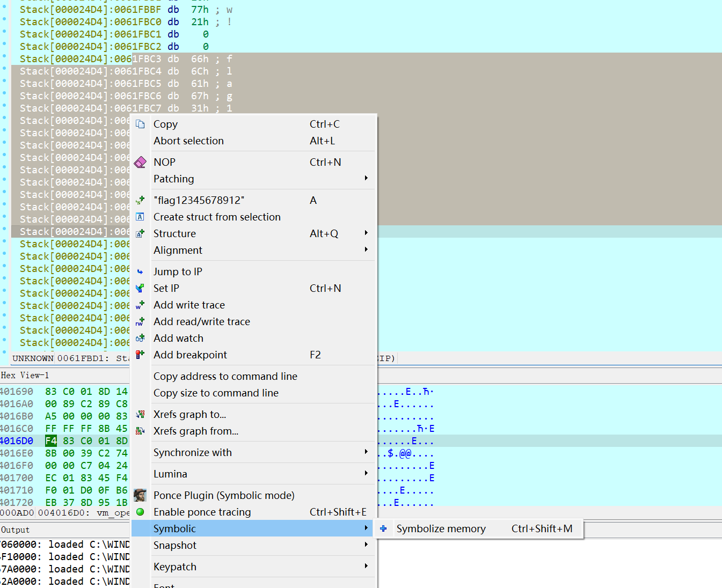This screenshot has width=722, height=588.
Task: Expand the Snapshot submenu arrow
Action: click(366, 545)
